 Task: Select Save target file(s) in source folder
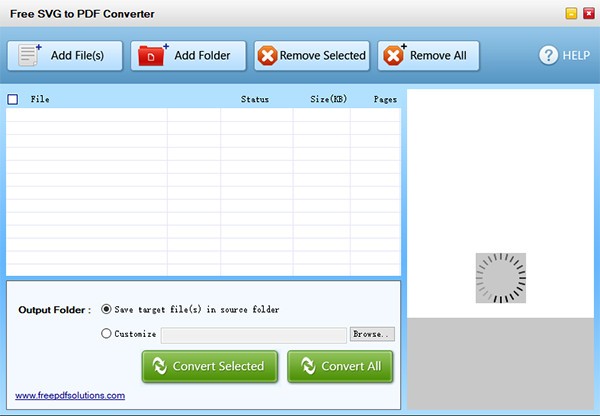[x=106, y=309]
